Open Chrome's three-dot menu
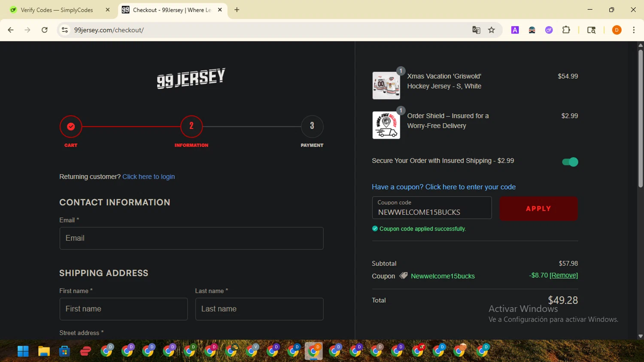644x362 pixels. click(x=634, y=30)
